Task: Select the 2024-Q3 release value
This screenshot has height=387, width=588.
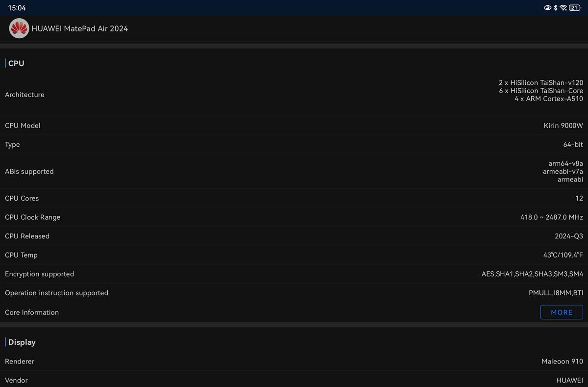Action: [569, 236]
